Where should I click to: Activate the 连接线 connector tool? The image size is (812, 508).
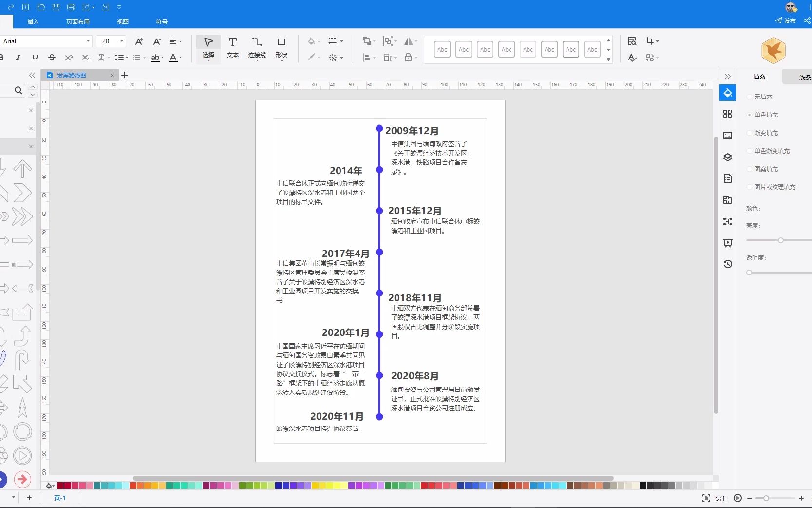(x=257, y=48)
